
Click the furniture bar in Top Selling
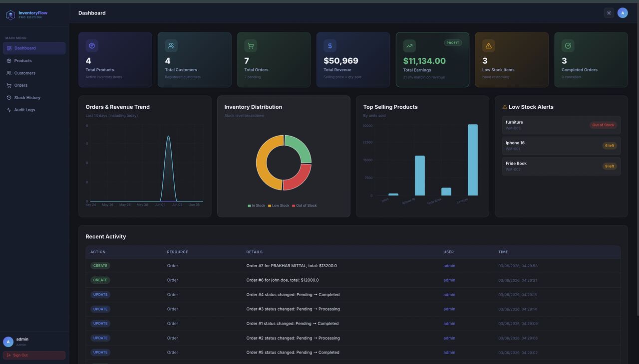tap(472, 160)
